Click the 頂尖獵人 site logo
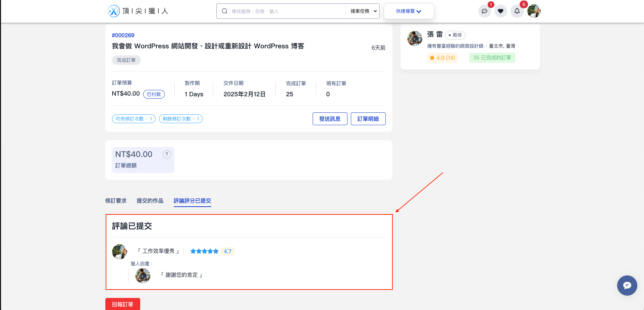 coord(138,11)
